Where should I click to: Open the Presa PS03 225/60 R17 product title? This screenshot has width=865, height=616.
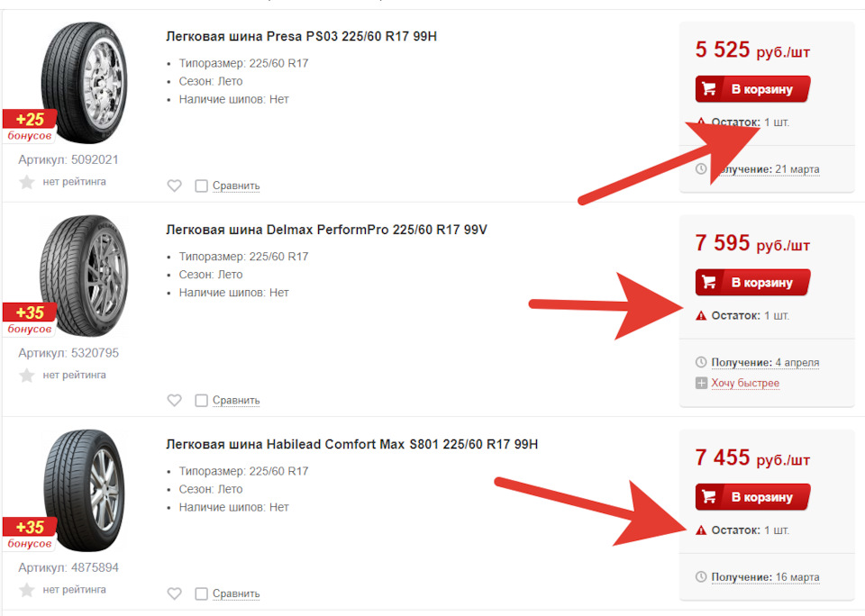click(302, 36)
